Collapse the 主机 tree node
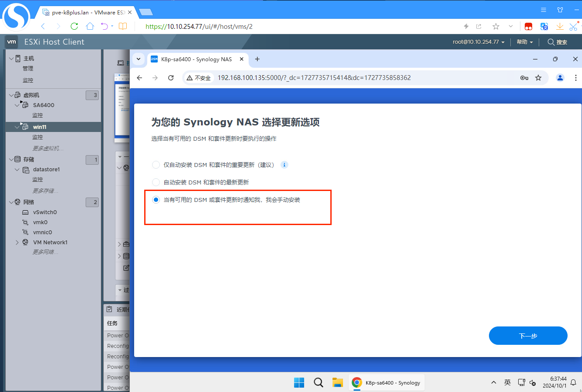The image size is (582, 392). coord(11,58)
